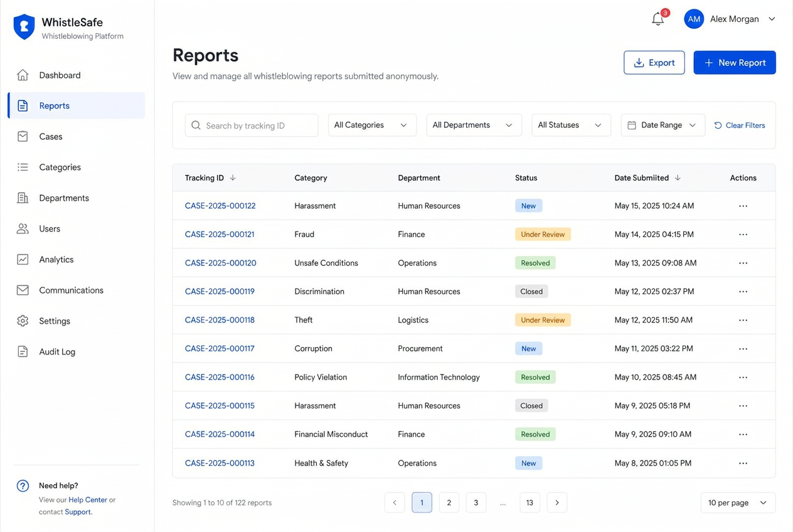Click the Audit Log document icon

coord(23,351)
